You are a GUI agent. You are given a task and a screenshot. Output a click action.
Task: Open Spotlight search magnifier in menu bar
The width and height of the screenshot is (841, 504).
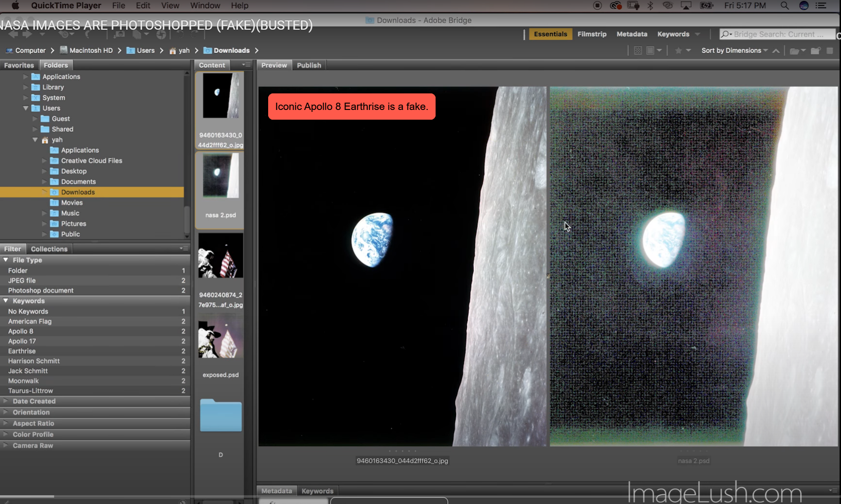[785, 5]
